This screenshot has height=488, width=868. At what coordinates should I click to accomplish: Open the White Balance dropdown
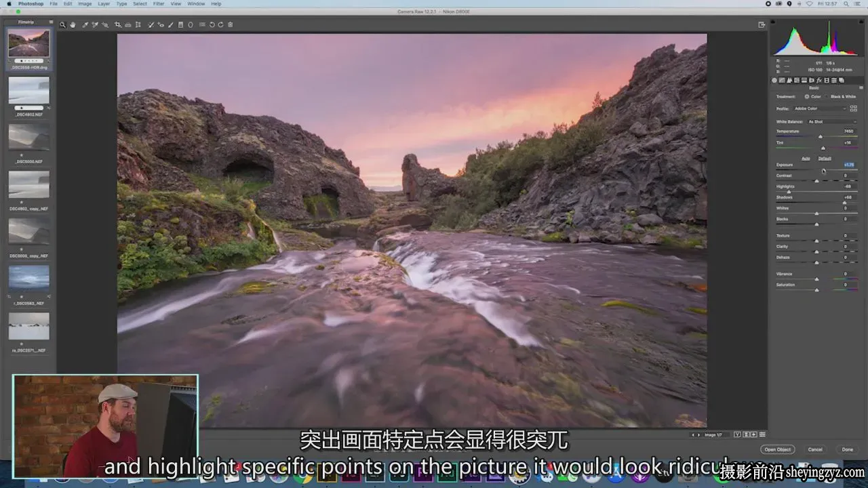(832, 122)
